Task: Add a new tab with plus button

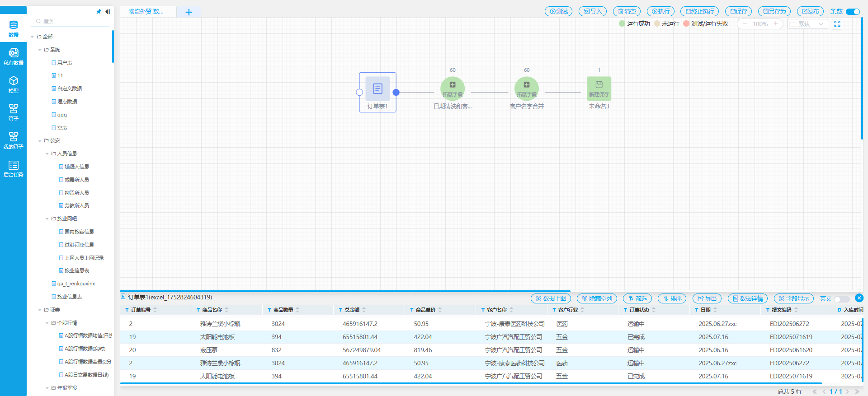Action: [x=189, y=12]
